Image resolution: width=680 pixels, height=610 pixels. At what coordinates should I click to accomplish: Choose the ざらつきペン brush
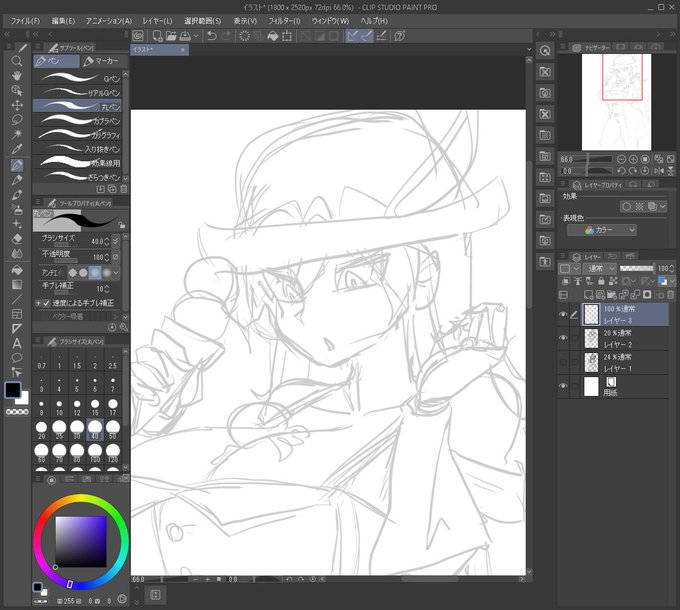coord(77,176)
